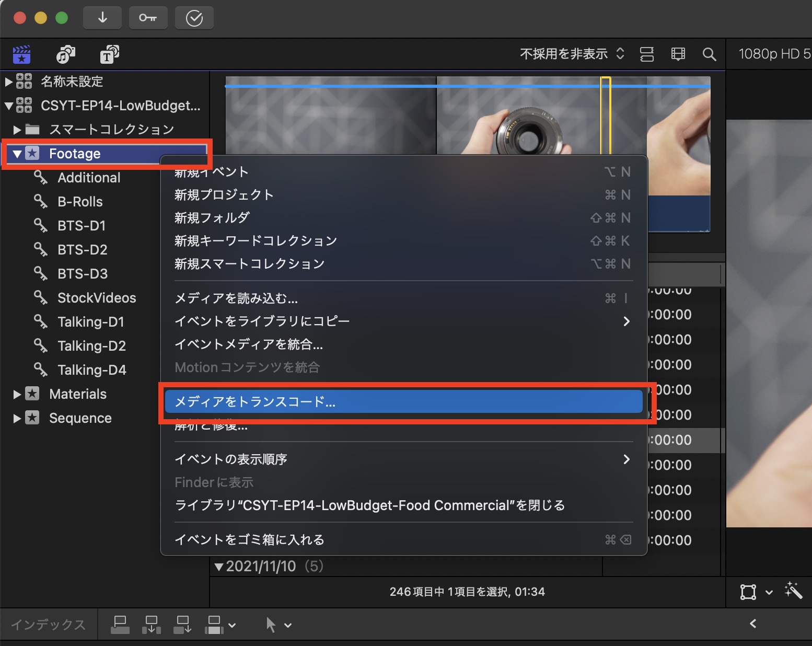Click the import media down-arrow button

[x=102, y=18]
